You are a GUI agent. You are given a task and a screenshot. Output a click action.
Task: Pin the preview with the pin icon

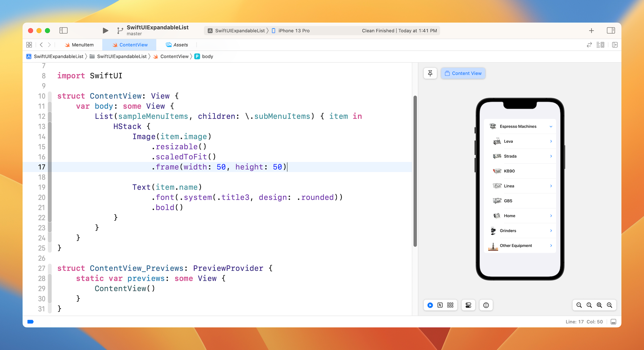pyautogui.click(x=430, y=73)
